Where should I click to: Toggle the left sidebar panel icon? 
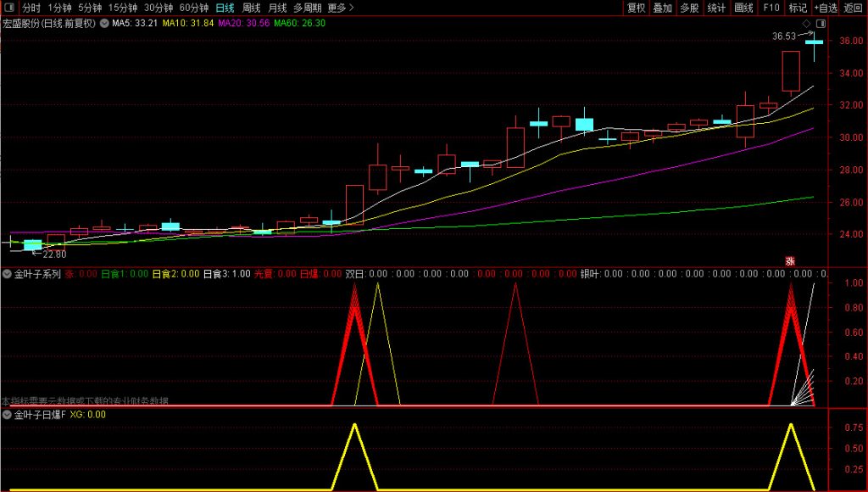pyautogui.click(x=8, y=8)
